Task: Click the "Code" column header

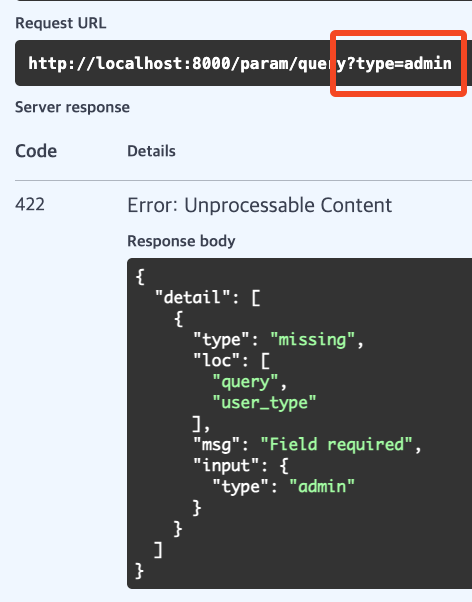Action: [36, 151]
